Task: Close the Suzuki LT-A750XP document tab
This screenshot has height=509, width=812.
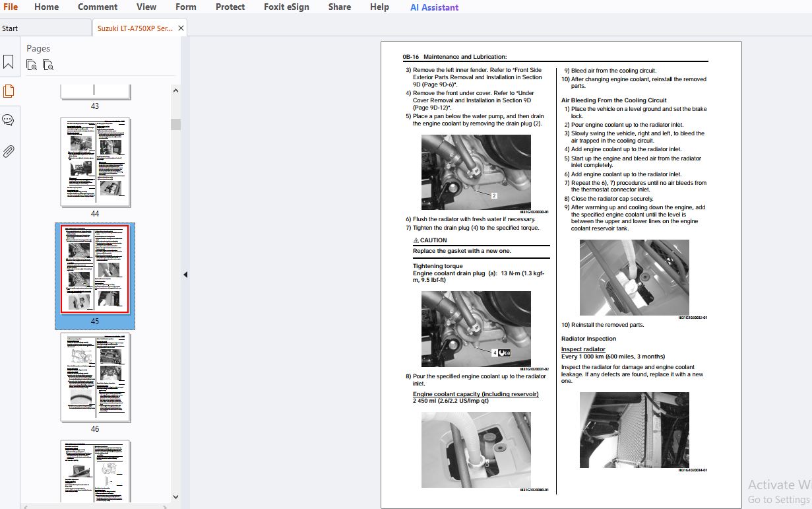Action: point(181,28)
